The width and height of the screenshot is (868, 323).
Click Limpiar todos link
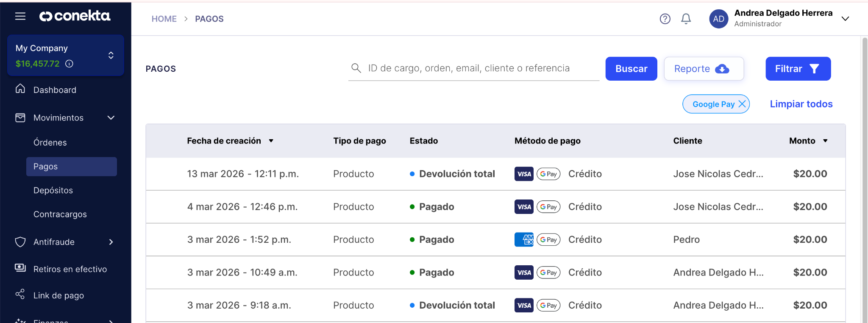(x=801, y=104)
